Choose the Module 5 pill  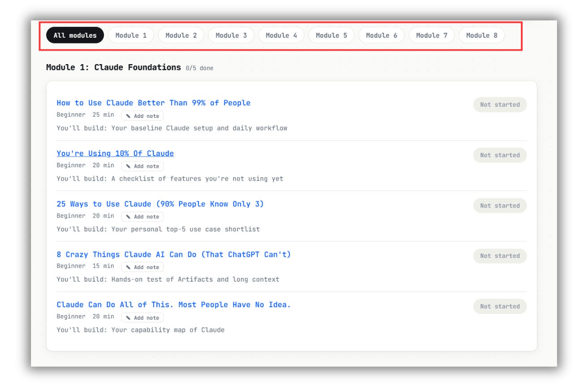[332, 35]
